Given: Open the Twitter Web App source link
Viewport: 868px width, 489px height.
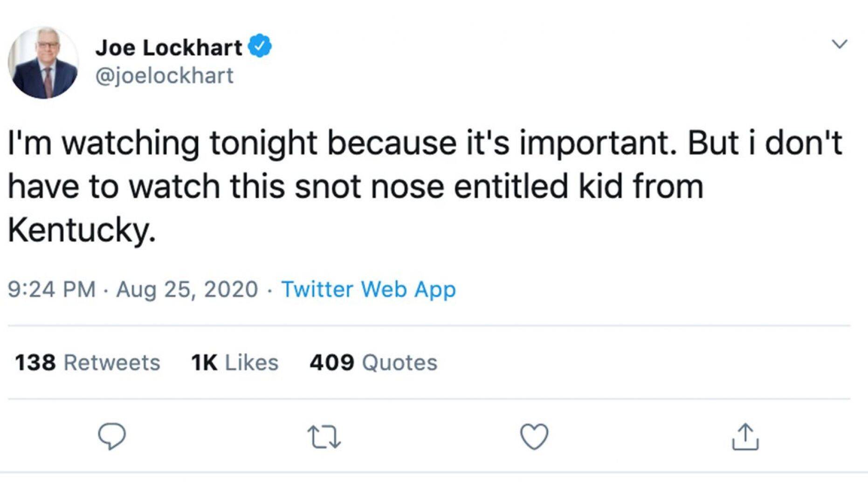Looking at the screenshot, I should tap(368, 289).
